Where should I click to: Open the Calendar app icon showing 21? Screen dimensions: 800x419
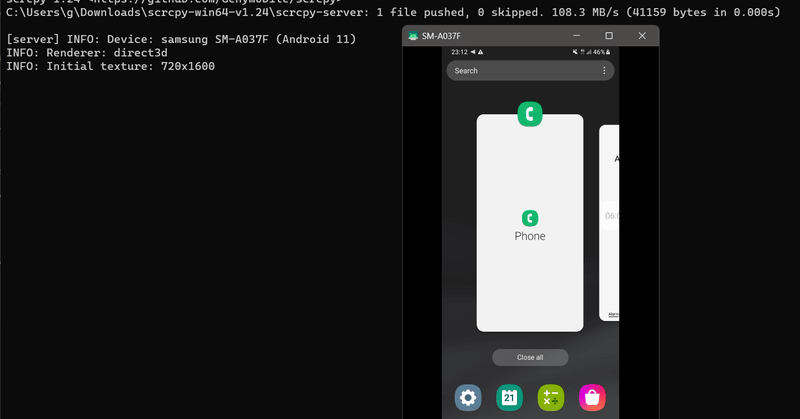(x=509, y=398)
